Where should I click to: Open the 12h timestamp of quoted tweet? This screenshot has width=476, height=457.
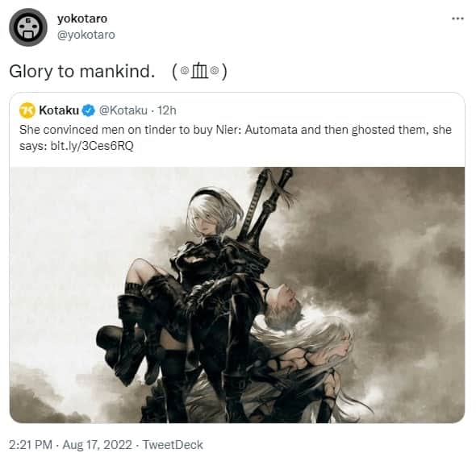pyautogui.click(x=167, y=110)
